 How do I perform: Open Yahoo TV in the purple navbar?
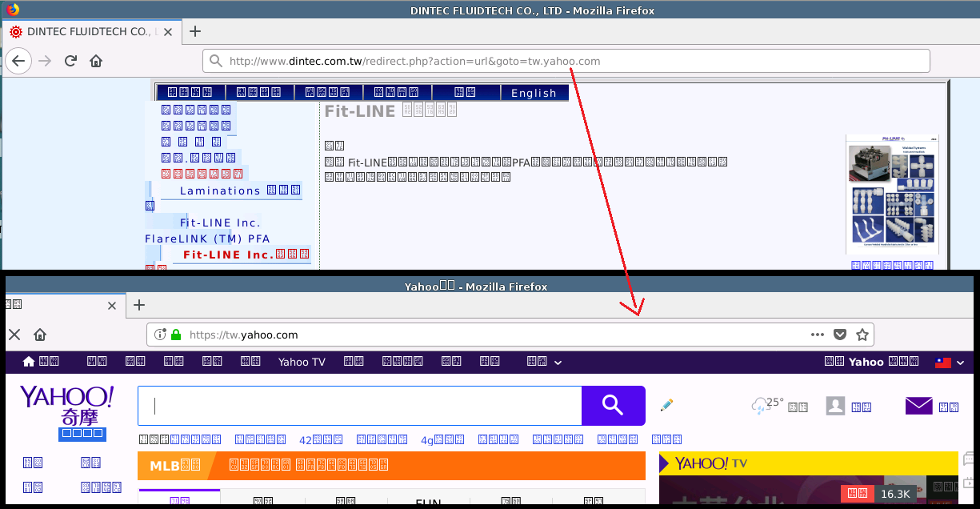click(302, 362)
